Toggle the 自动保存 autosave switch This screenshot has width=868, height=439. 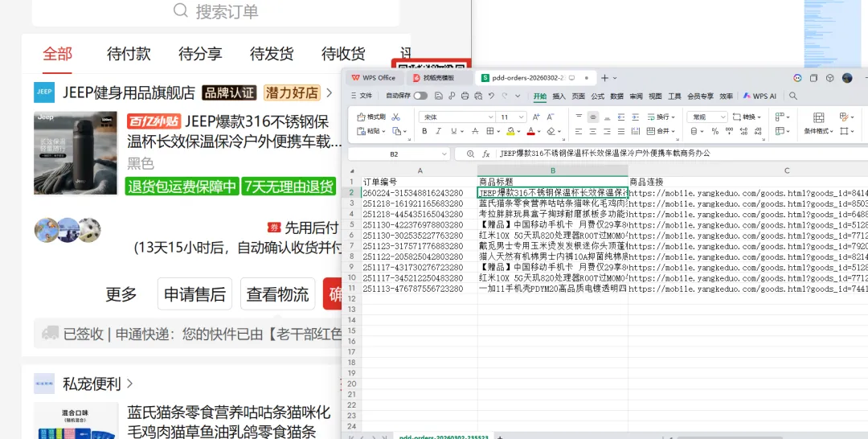pos(420,96)
